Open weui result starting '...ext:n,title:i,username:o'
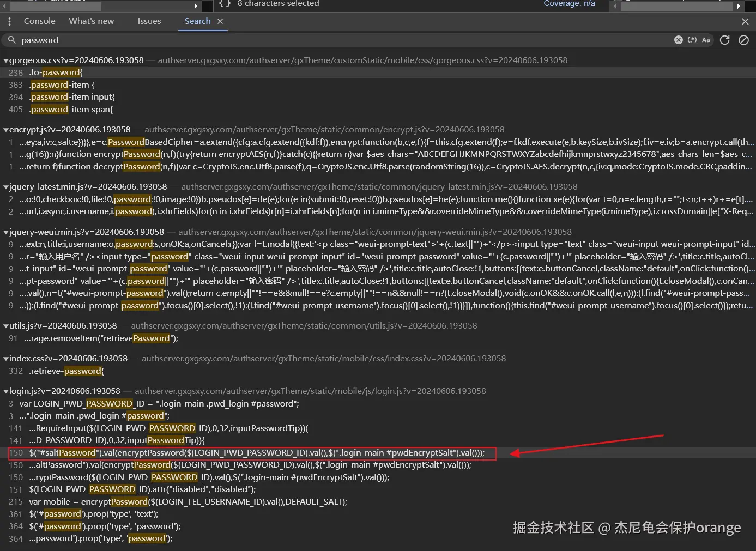 tap(378, 244)
